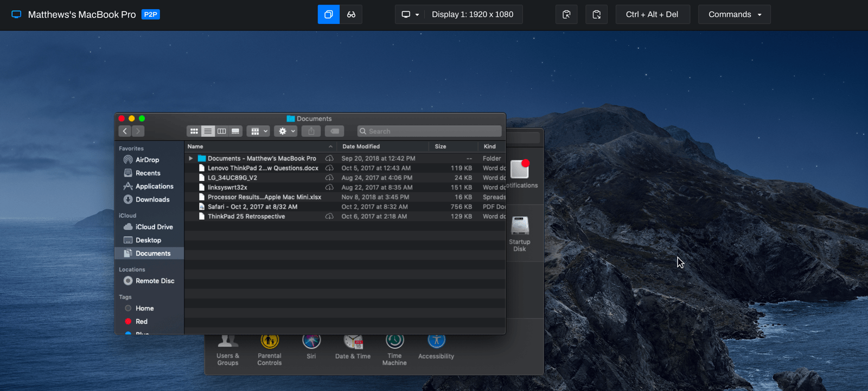
Task: Open Users & Groups in System Preferences
Action: [228, 350]
